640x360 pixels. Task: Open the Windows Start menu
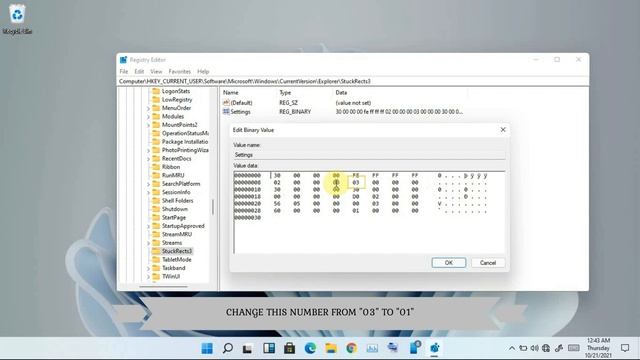(207, 348)
